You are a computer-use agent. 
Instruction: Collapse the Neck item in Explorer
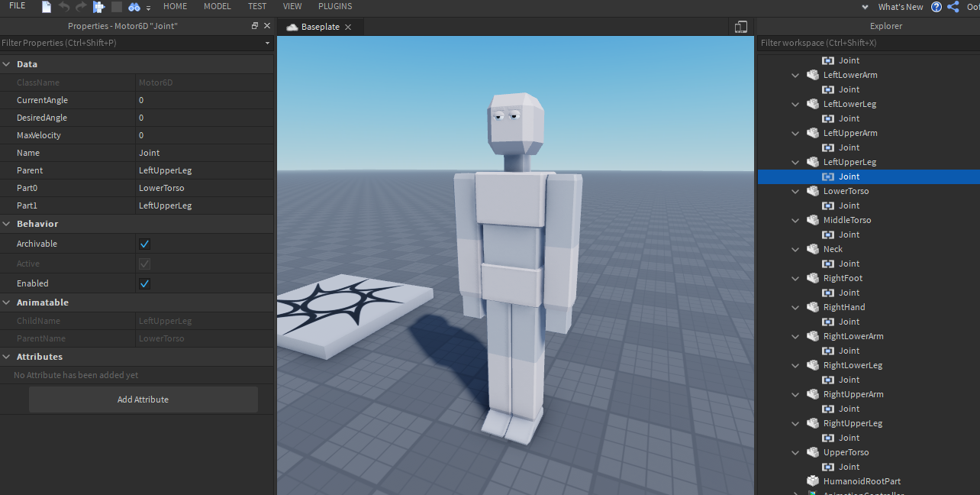click(795, 249)
